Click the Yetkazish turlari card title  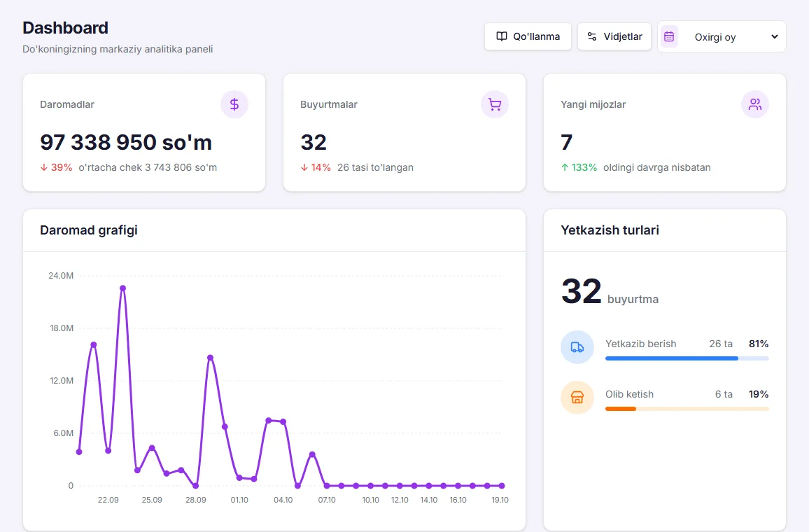(610, 230)
